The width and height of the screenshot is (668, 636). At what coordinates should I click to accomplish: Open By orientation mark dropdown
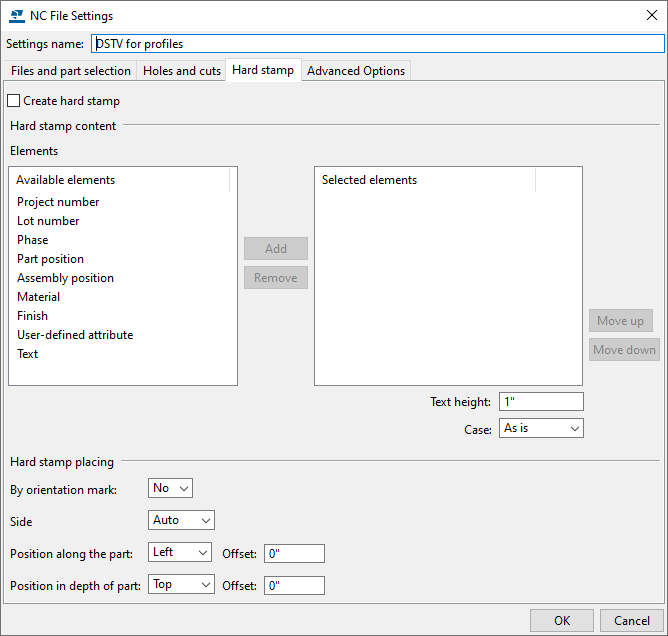pyautogui.click(x=170, y=489)
